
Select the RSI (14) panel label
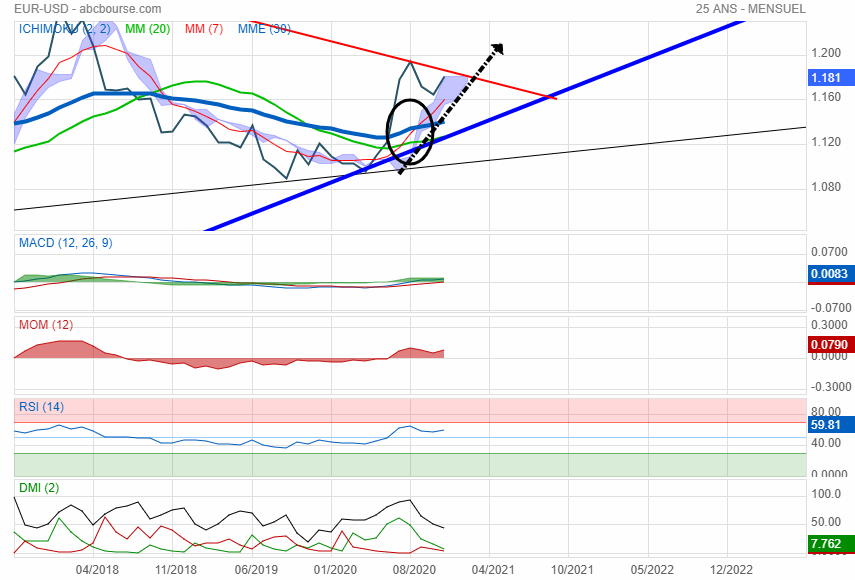[x=41, y=407]
